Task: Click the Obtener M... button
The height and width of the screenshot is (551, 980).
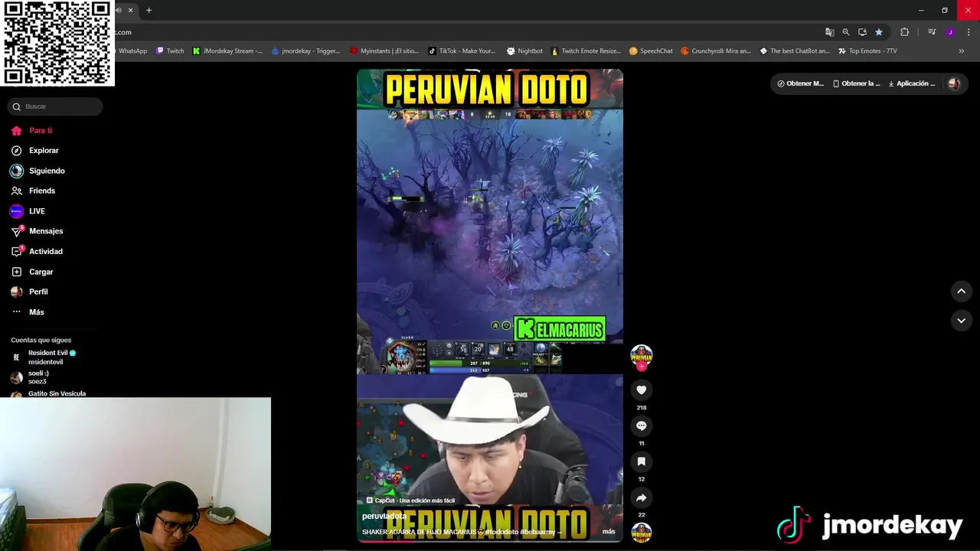Action: (x=800, y=83)
